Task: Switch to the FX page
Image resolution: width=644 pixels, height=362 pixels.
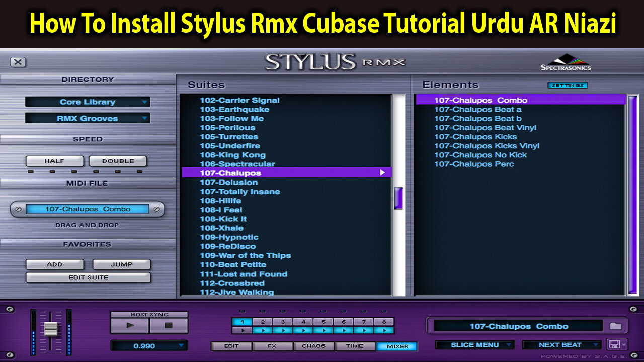Action: point(272,346)
